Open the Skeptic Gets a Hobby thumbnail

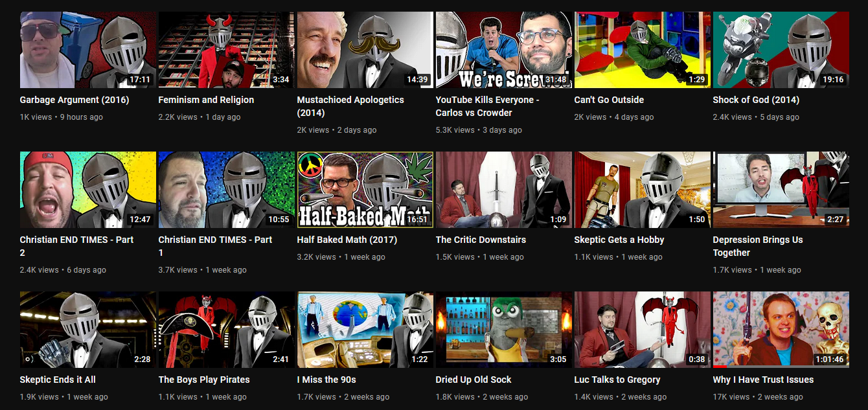(x=643, y=190)
